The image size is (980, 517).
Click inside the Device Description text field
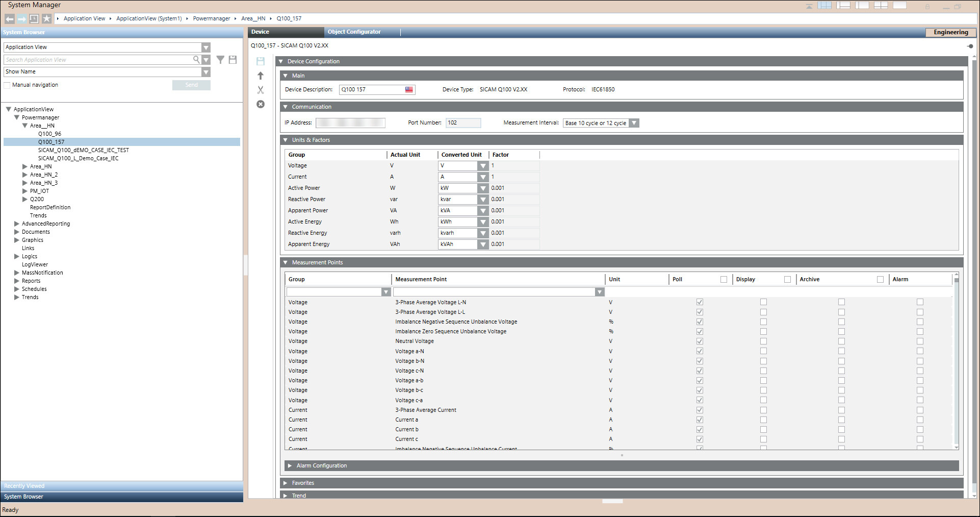(x=372, y=89)
